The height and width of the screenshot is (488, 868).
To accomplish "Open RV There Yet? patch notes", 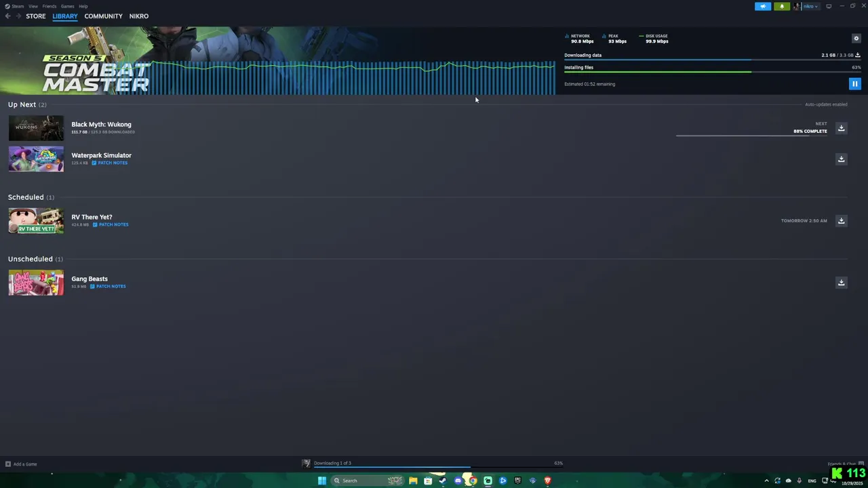I will pyautogui.click(x=111, y=224).
